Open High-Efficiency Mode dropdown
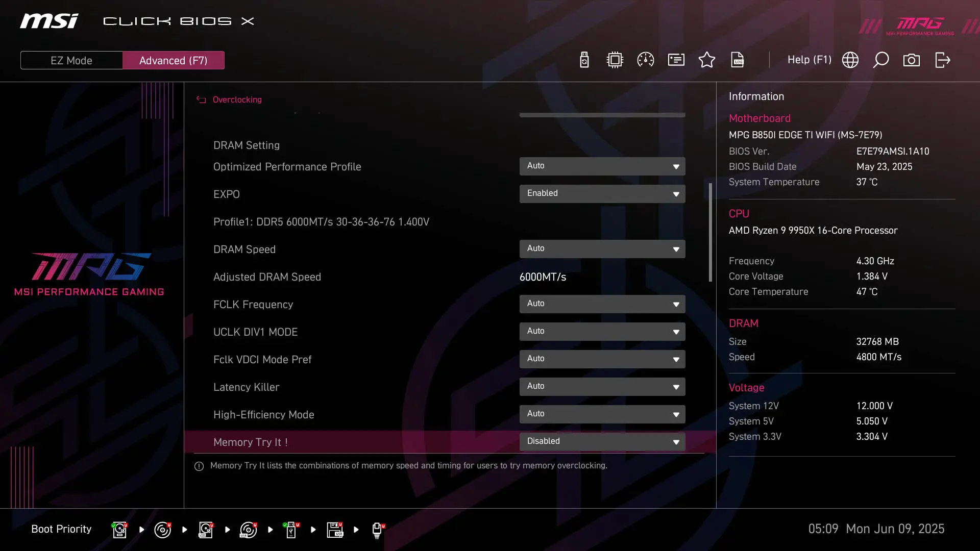The image size is (980, 551). (x=602, y=414)
